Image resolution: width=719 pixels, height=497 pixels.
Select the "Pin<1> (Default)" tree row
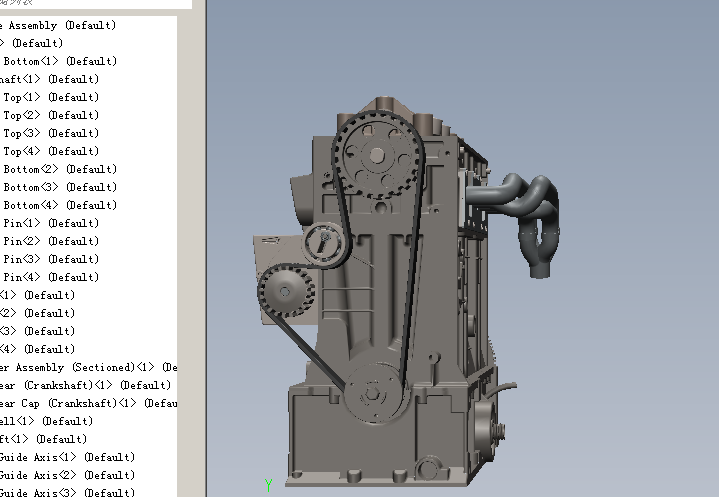tap(50, 223)
